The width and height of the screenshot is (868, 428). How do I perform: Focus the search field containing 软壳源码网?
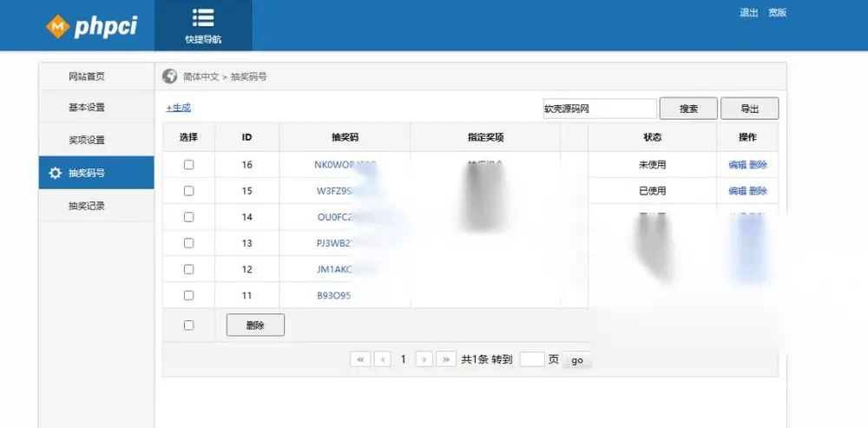click(600, 109)
